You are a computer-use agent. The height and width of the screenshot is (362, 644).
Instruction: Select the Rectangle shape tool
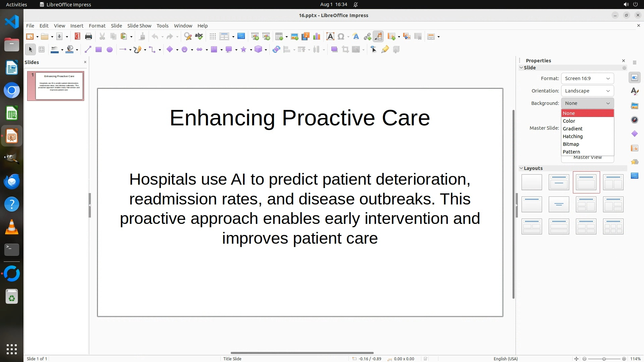coord(99,50)
